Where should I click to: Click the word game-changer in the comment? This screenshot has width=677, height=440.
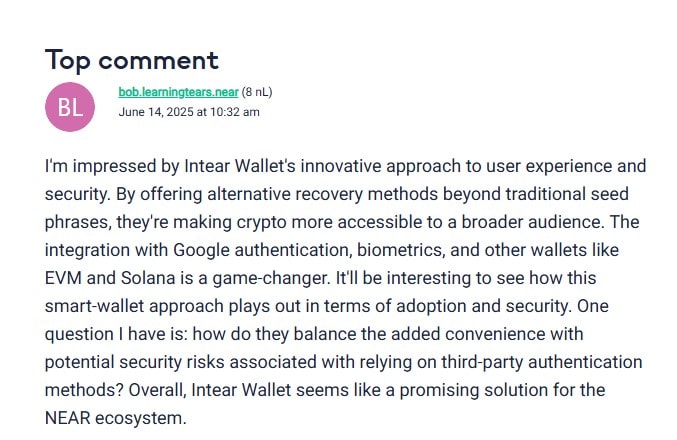click(x=271, y=279)
